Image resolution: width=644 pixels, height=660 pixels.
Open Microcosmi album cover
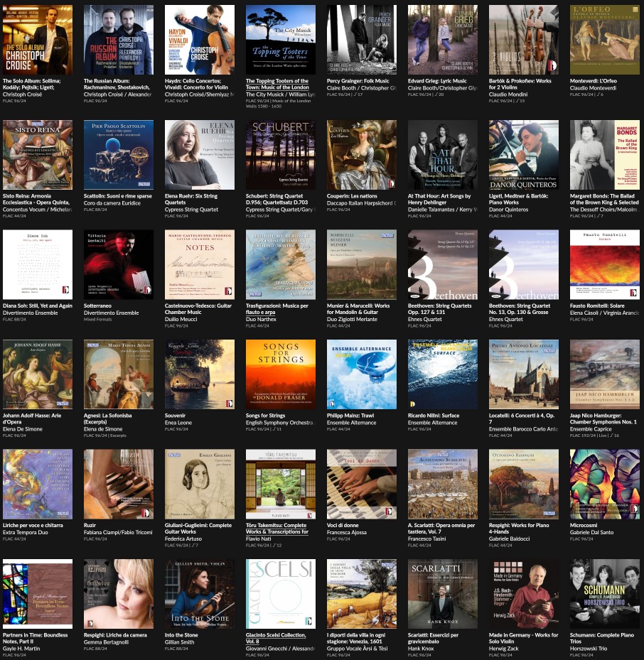click(x=605, y=484)
